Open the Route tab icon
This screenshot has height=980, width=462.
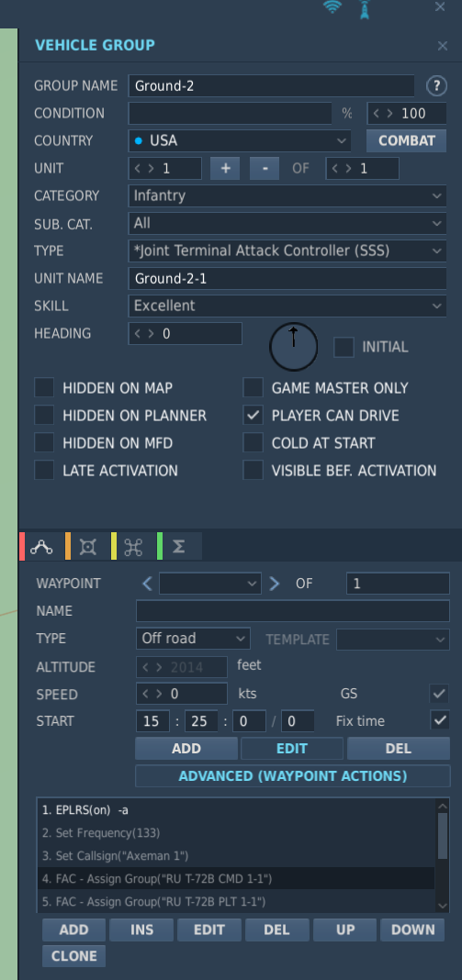tap(42, 547)
